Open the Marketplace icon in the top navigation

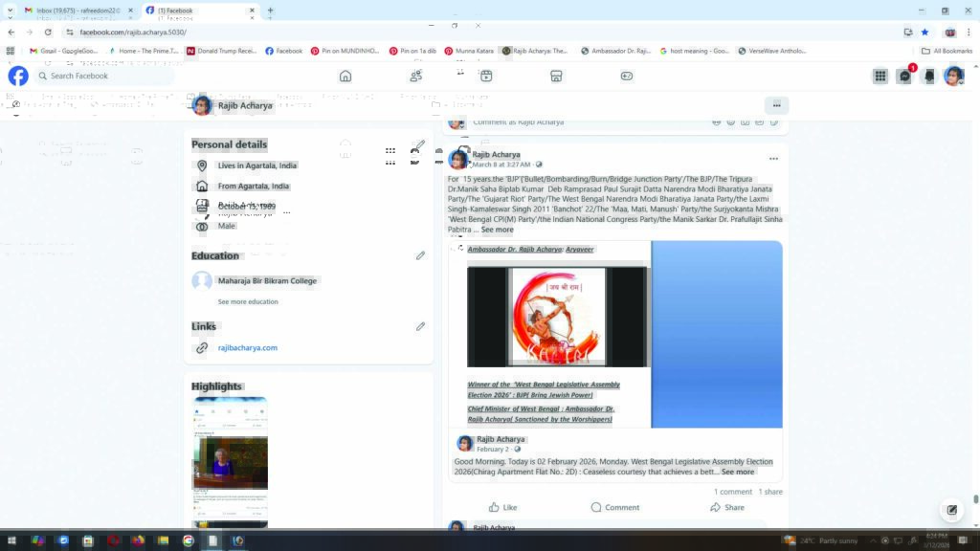click(556, 77)
